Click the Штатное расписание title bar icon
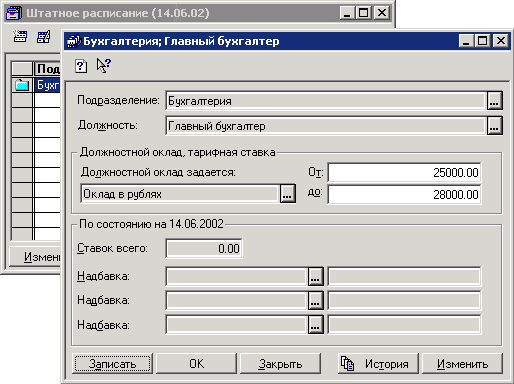 [14, 13]
